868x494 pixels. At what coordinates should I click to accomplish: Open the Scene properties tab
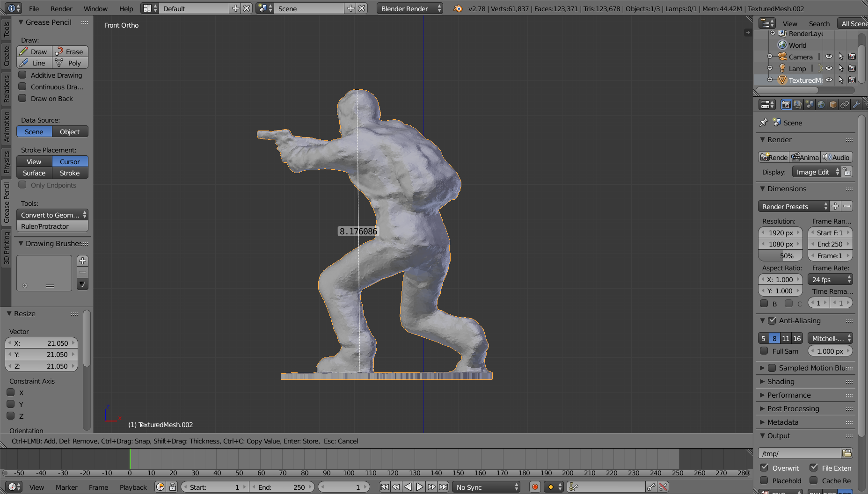point(810,105)
